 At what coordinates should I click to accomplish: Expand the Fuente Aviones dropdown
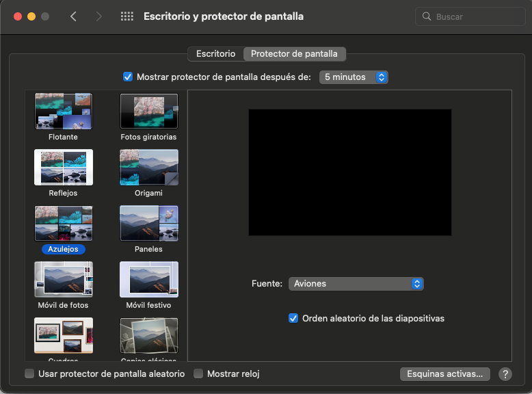click(356, 284)
